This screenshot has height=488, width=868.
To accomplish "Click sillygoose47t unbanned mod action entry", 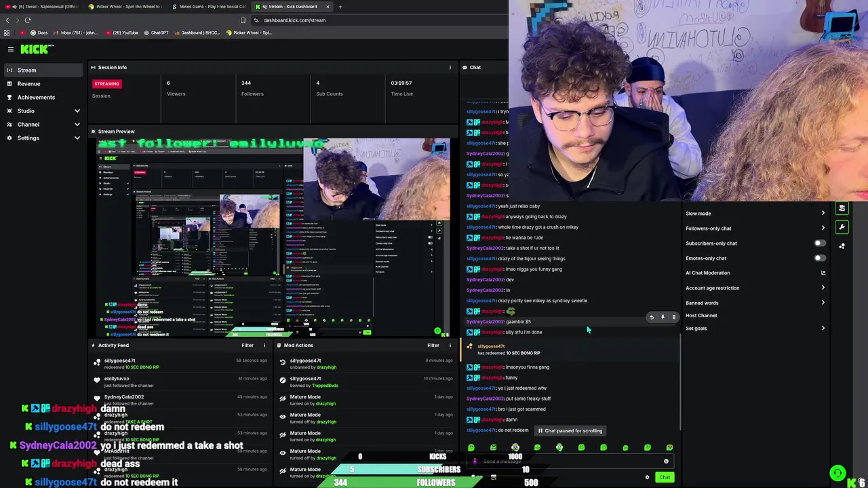I will 366,364.
